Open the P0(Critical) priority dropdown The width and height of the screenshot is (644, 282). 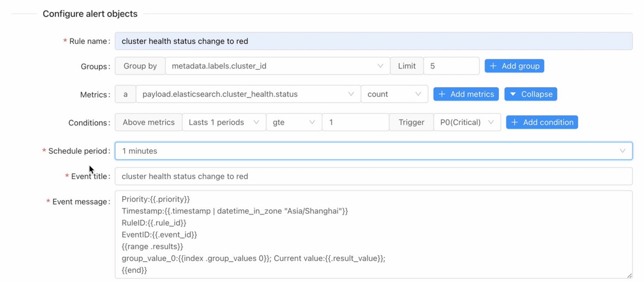click(x=467, y=122)
